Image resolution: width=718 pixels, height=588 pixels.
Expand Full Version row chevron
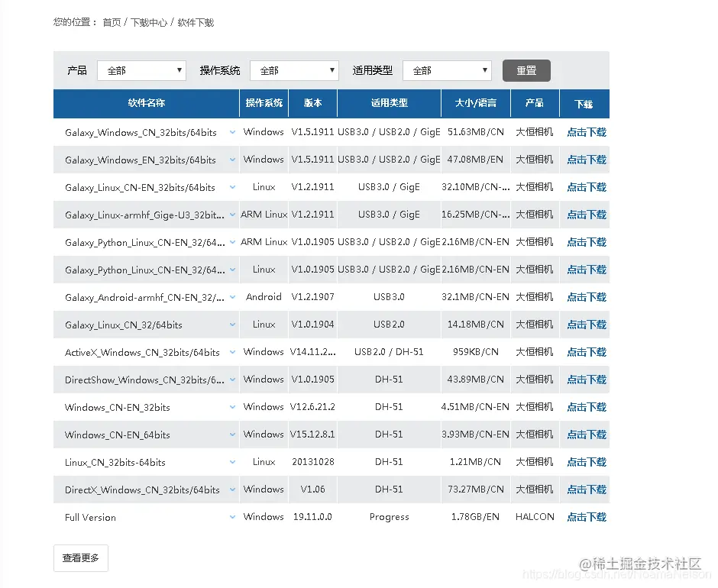(x=233, y=517)
